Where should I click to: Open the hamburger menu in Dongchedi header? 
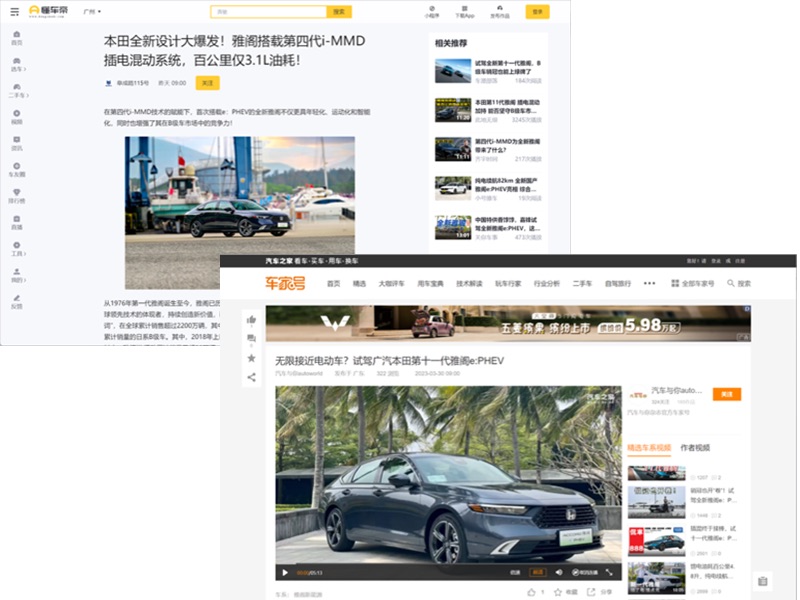pos(14,11)
